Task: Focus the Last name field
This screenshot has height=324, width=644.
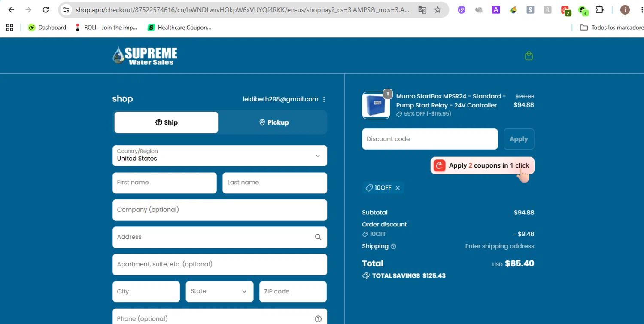Action: point(275,183)
